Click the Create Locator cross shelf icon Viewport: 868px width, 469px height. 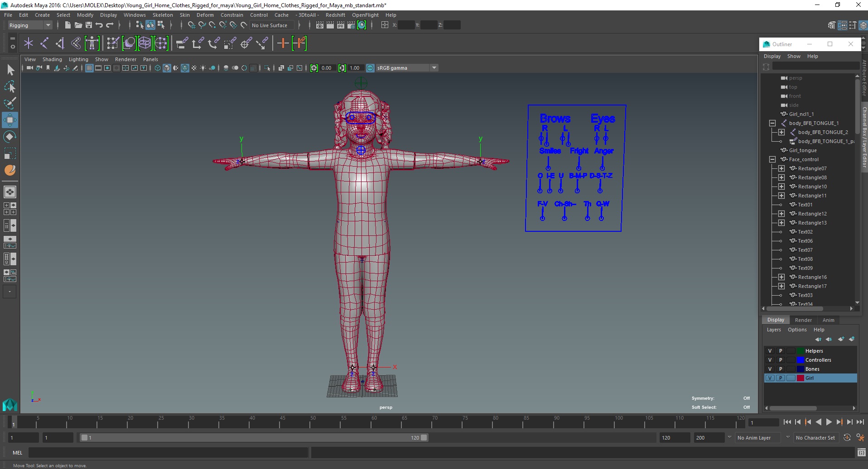point(29,43)
